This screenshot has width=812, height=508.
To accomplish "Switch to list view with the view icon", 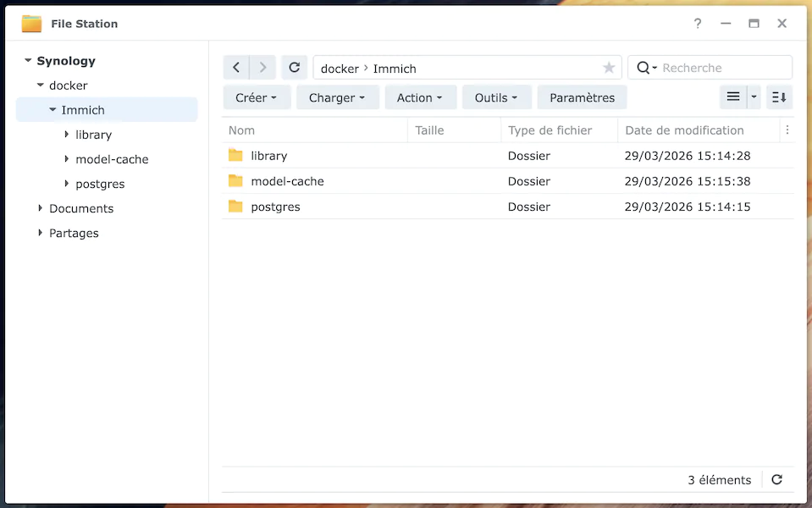I will [x=732, y=97].
